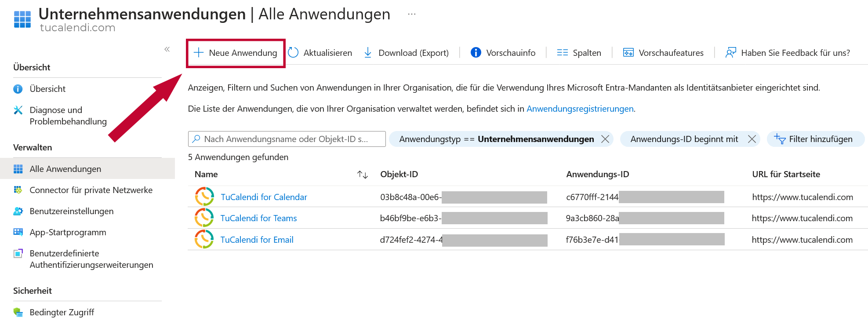Screen dimensions: 868x321
Task: Click Anwendungs-ID 9a3cb860-28a cell
Action: [645, 218]
